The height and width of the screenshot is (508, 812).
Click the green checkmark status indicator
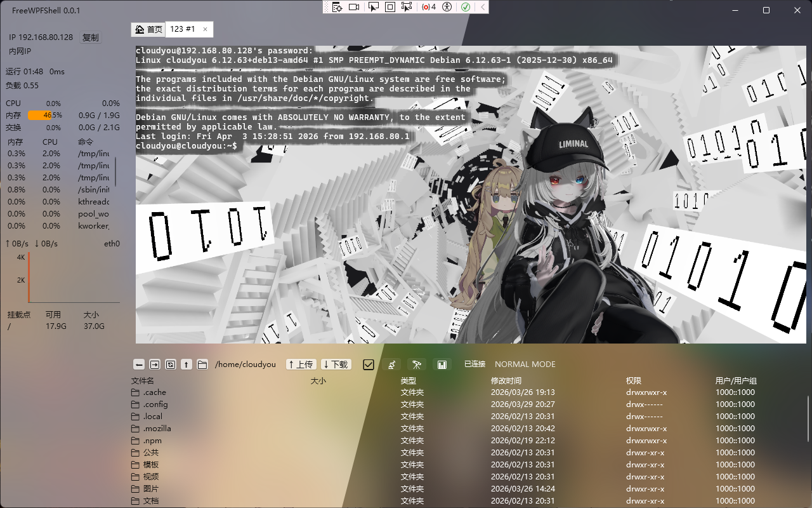(466, 7)
